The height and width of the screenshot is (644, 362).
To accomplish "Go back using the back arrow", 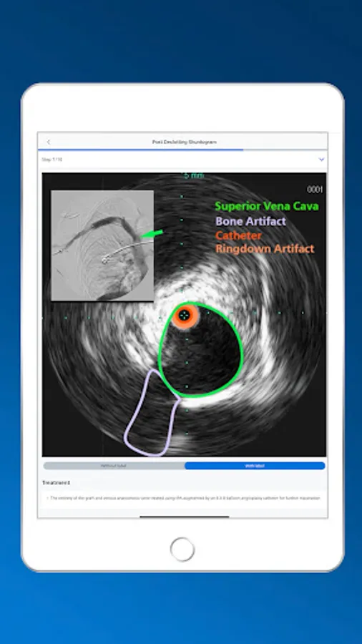I will 49,142.
